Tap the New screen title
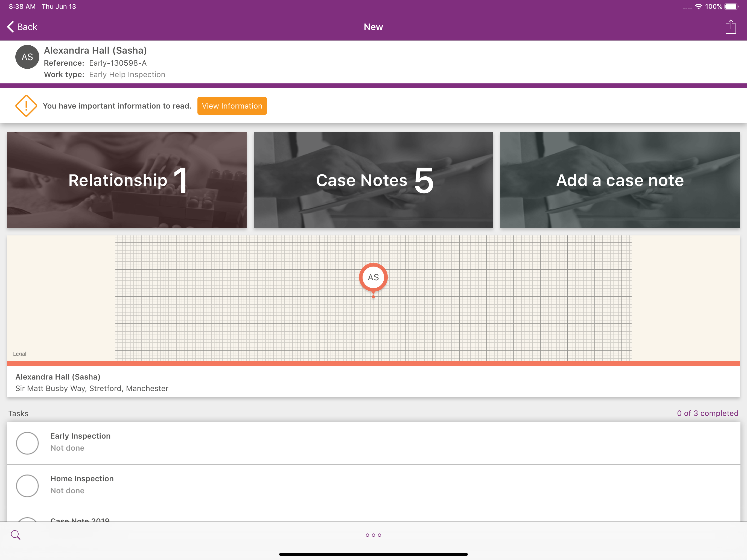 [373, 27]
